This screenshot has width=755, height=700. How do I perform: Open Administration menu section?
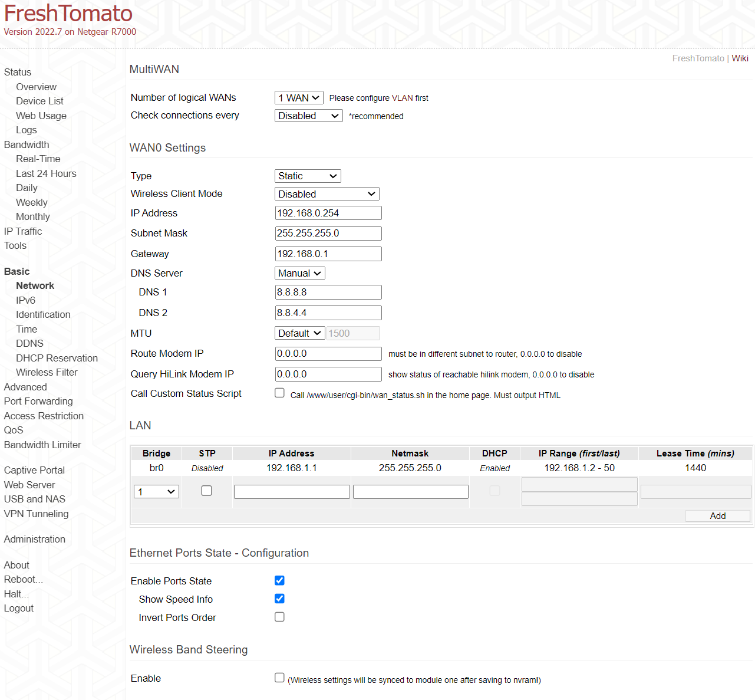coord(35,539)
